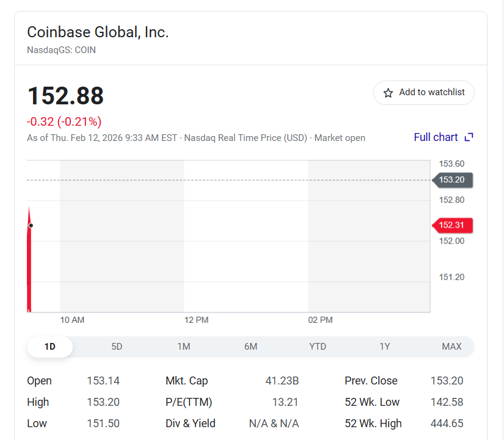The image size is (504, 440).
Task: Click the black data point on chart
Action: coord(31,225)
